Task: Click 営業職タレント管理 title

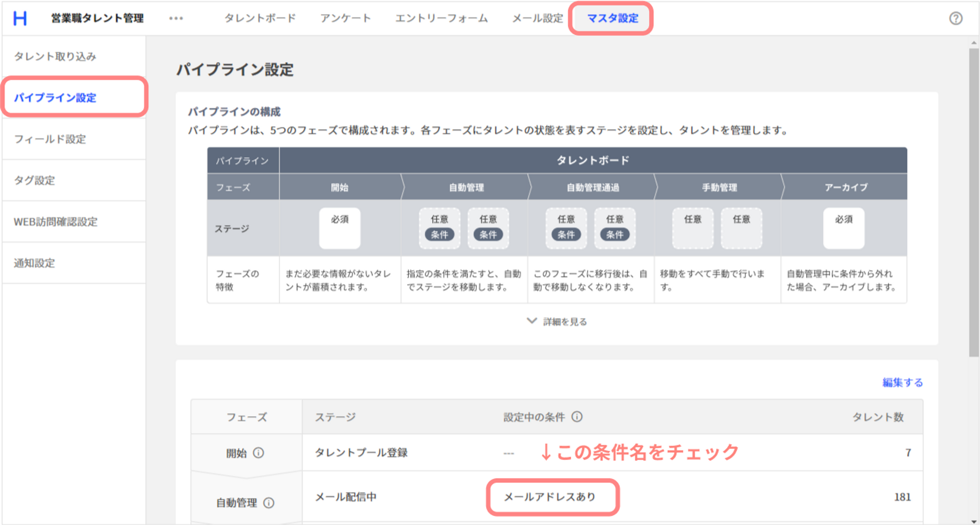Action: [x=97, y=18]
